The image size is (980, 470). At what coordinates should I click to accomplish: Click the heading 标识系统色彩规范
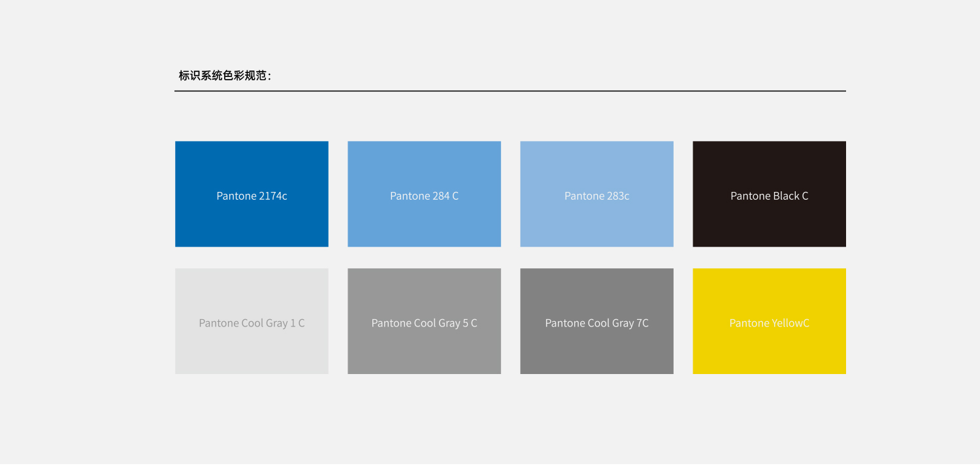click(x=225, y=76)
